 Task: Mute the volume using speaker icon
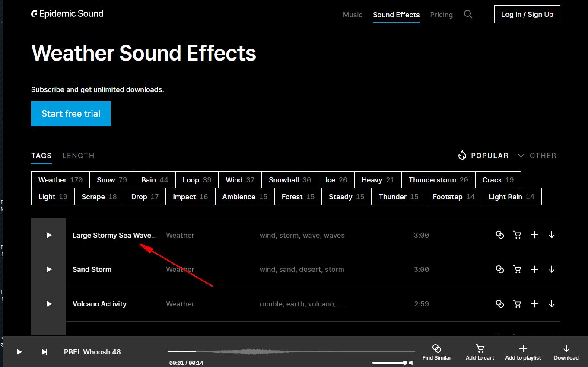pos(411,363)
